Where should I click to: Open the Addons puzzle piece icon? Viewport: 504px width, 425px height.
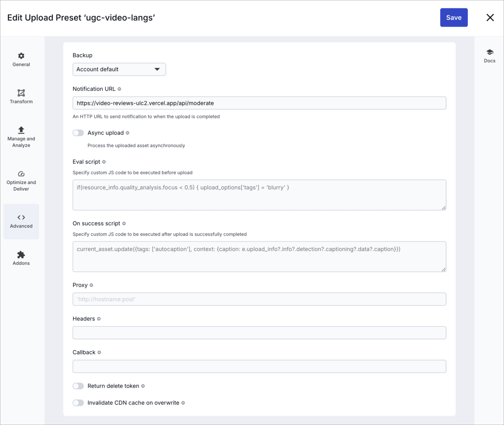pos(21,254)
